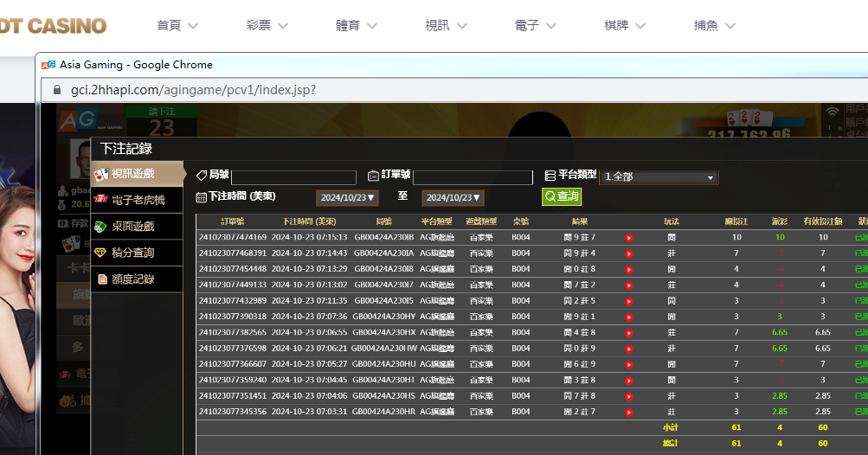
Task: Click the 局號 round number input field
Action: (293, 177)
